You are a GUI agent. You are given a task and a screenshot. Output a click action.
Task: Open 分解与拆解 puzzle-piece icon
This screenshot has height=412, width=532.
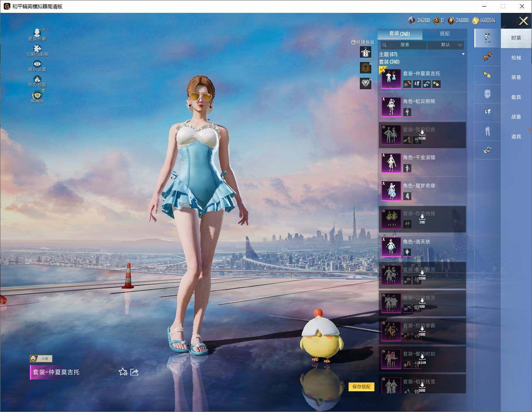pos(37,51)
